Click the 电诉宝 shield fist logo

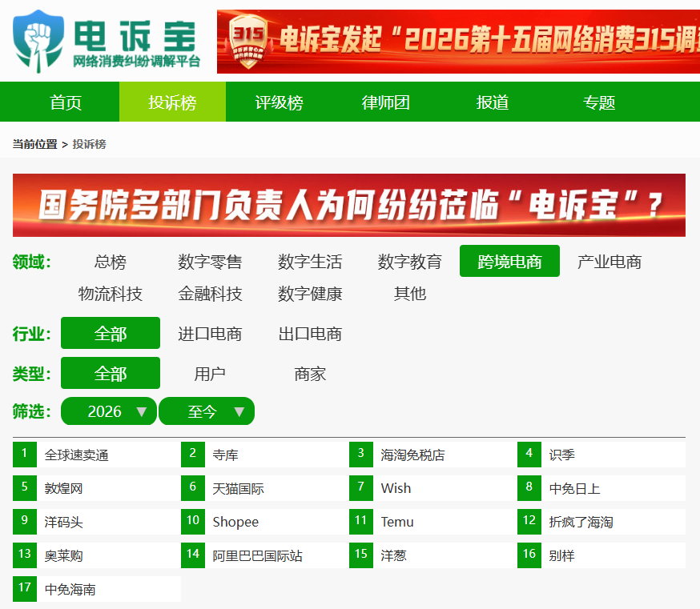click(38, 41)
